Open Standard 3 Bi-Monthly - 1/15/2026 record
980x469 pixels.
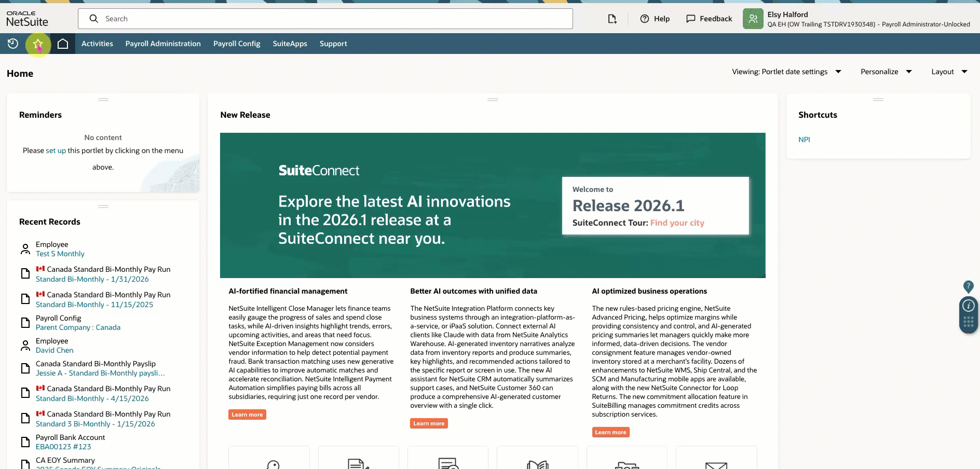[96, 424]
